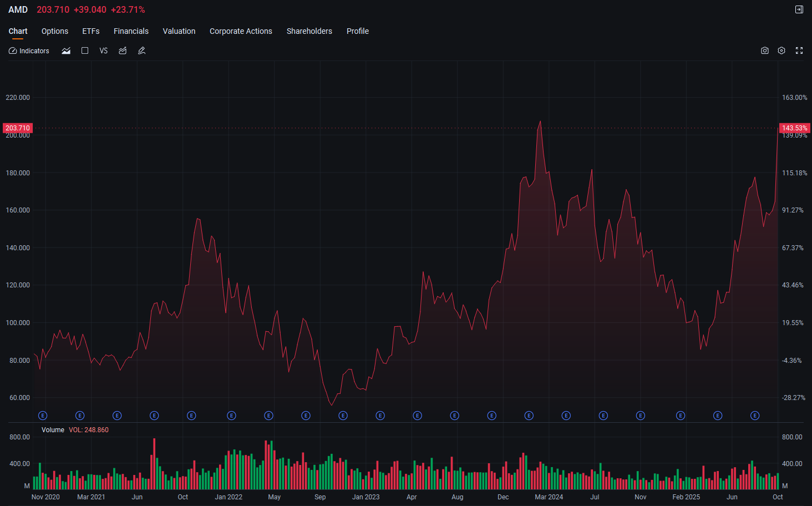The width and height of the screenshot is (812, 506).
Task: View the Valuation tab
Action: point(179,31)
